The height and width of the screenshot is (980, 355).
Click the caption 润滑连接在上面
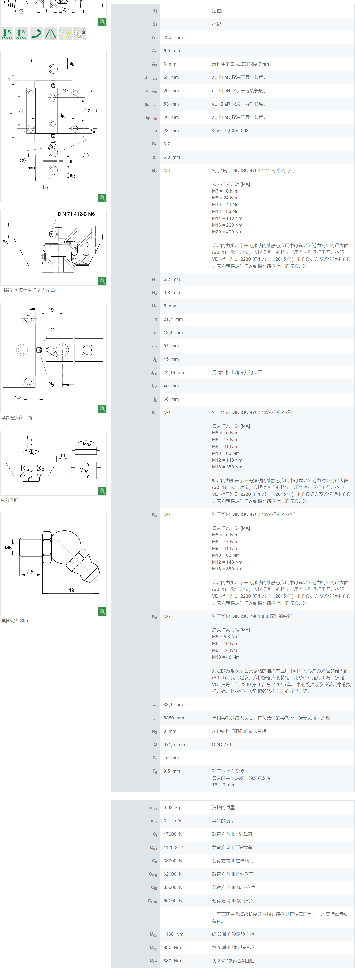tap(16, 418)
